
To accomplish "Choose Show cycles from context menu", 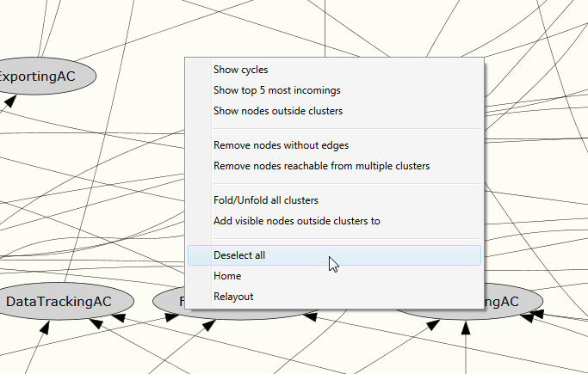I will tap(334, 70).
